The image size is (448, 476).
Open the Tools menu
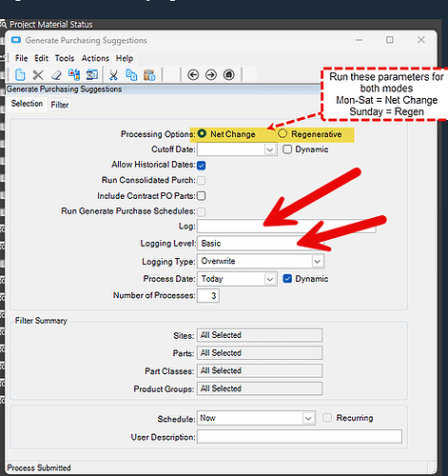point(65,58)
